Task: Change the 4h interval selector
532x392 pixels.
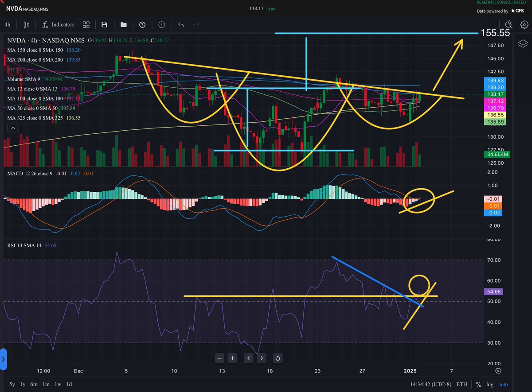Action: point(8,25)
